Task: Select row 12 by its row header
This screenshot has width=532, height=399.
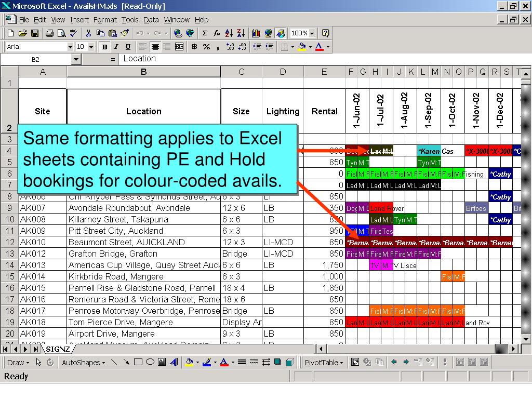Action: tap(10, 242)
